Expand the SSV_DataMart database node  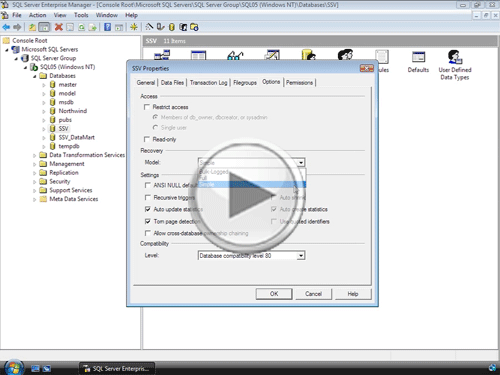click(x=44, y=138)
